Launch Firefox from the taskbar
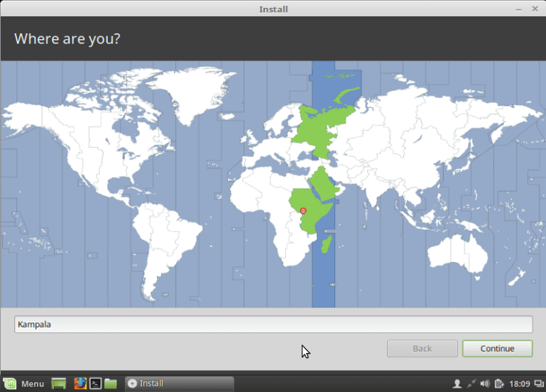 [80, 383]
